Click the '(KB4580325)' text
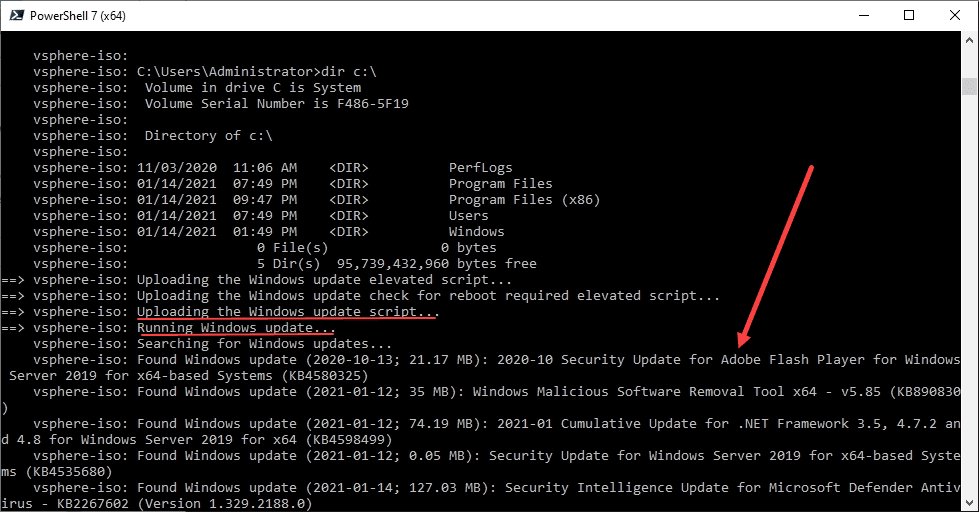Viewport: 979px width, 512px height. tap(324, 376)
